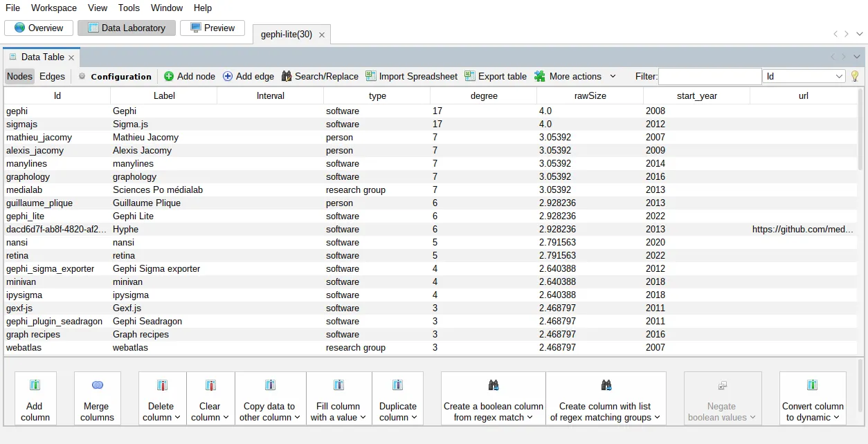The height and width of the screenshot is (444, 868).
Task: Click the Filter text input field
Action: [x=709, y=77]
